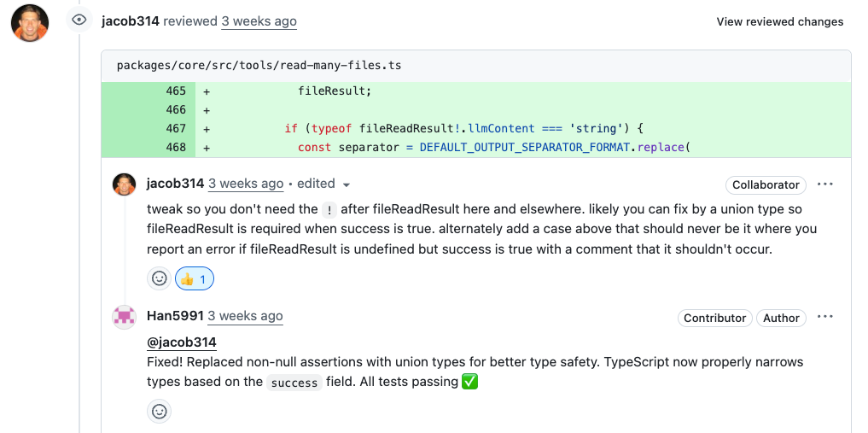Click jacob314's small comment avatar
868x433 pixels.
click(124, 184)
